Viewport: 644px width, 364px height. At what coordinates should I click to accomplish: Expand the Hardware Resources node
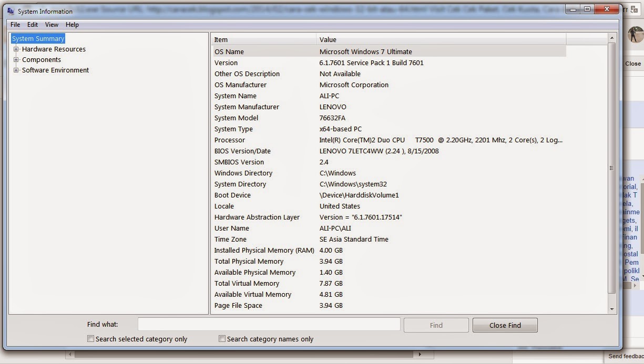[16, 49]
